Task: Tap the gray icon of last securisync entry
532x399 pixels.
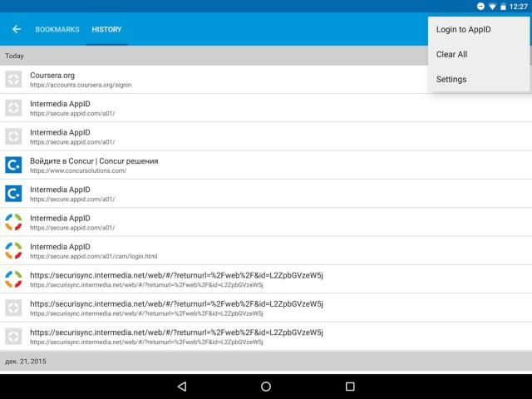Action: (x=13, y=337)
